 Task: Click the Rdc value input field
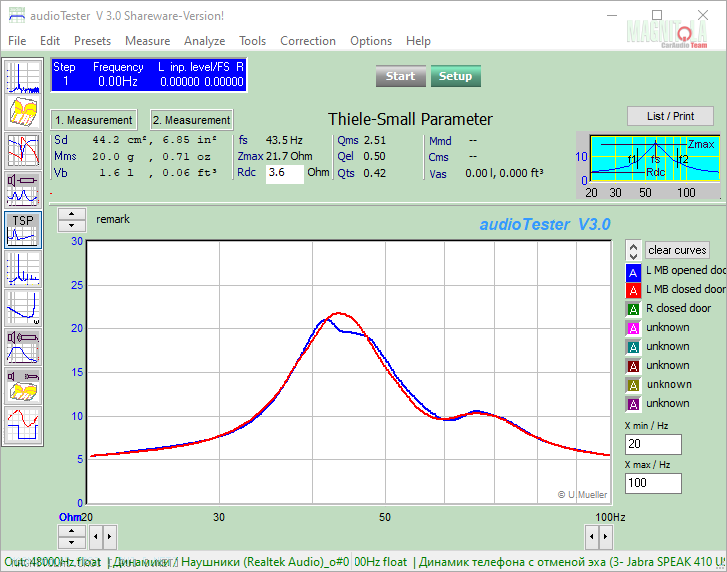284,173
